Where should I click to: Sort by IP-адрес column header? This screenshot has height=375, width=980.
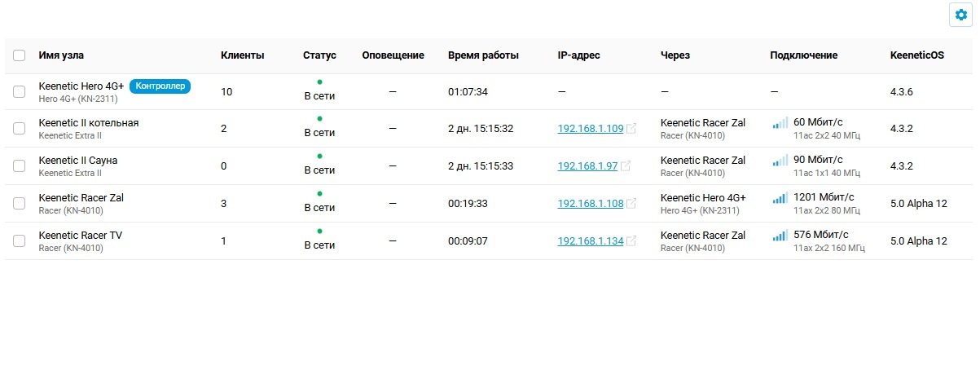click(x=579, y=55)
